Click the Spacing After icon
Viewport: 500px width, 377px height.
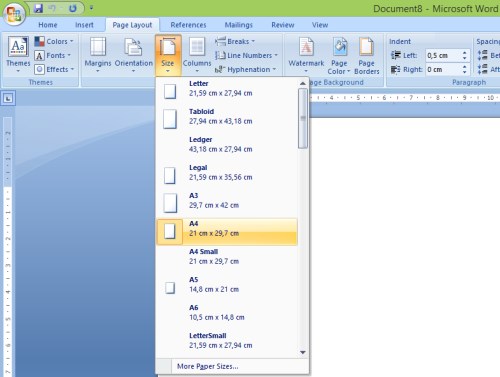click(x=482, y=69)
